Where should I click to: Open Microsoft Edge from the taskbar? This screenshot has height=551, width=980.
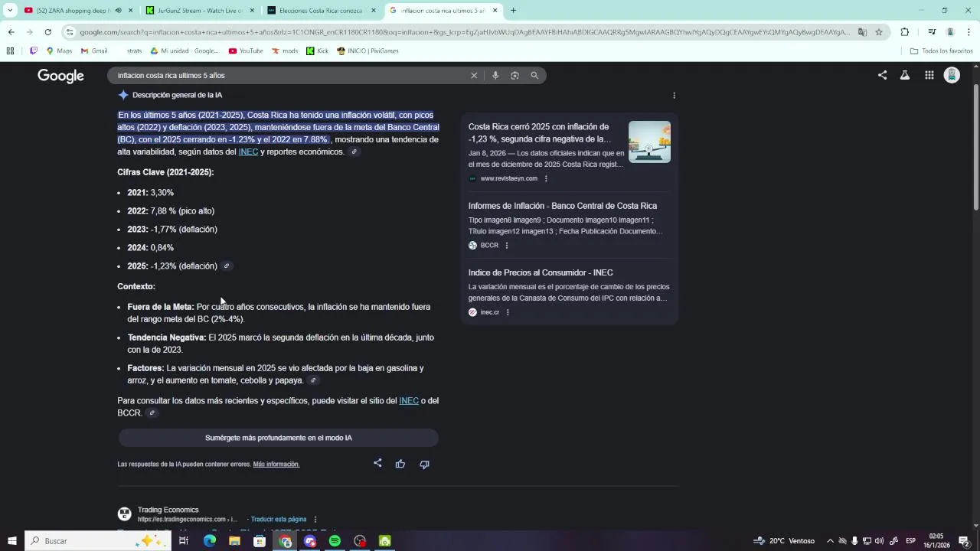[x=210, y=541]
